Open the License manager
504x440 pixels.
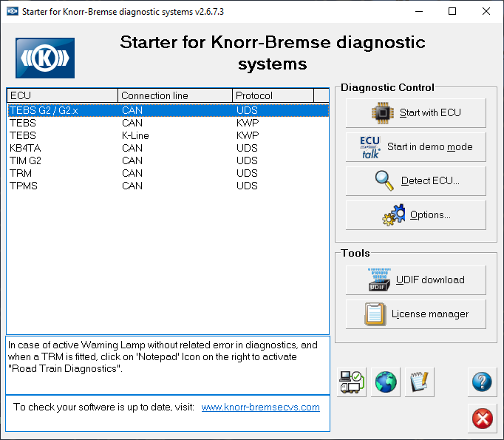[416, 314]
